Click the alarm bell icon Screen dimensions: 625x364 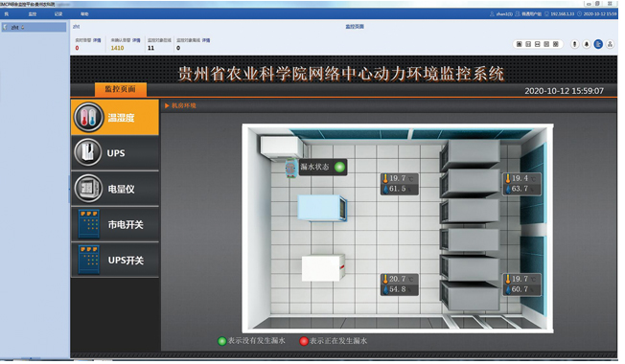click(587, 44)
